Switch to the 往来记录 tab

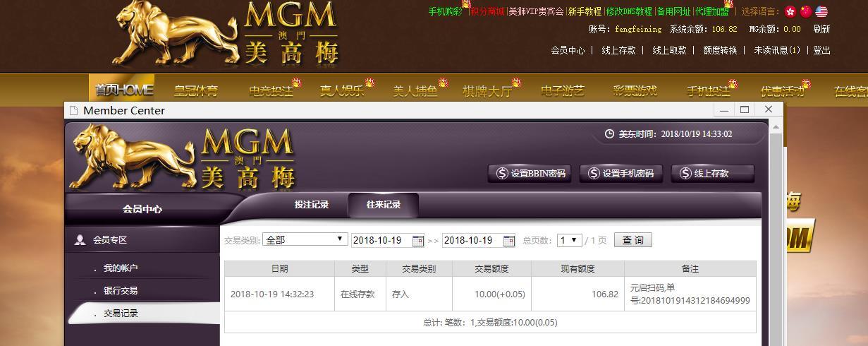(384, 205)
